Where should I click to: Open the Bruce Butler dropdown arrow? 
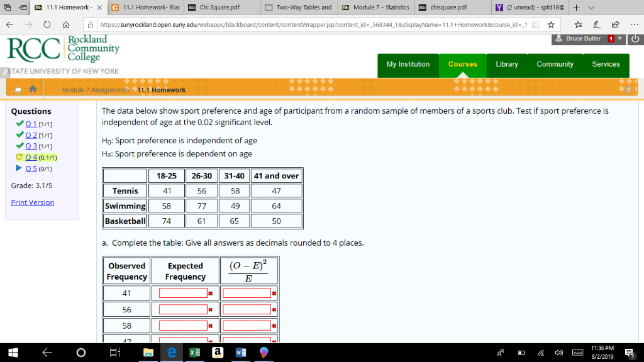(x=618, y=38)
